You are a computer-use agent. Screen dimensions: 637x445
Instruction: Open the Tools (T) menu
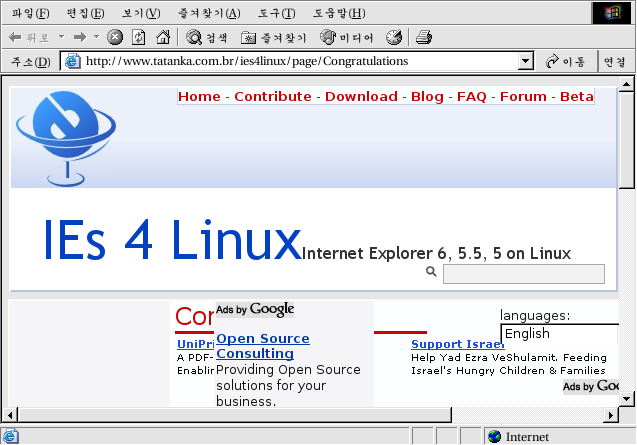(x=277, y=13)
